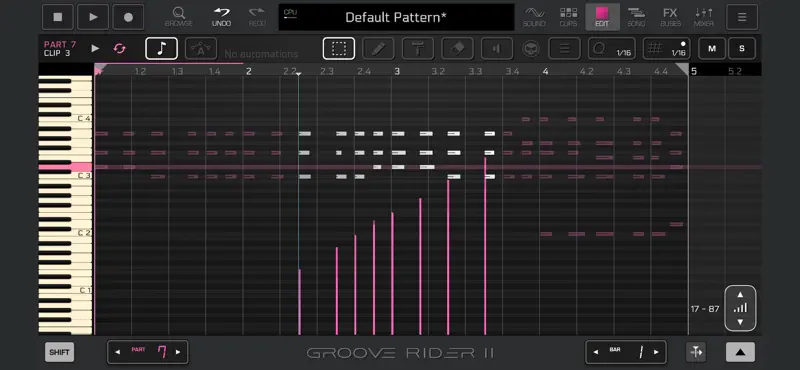Switch to automation edit mode
This screenshot has width=800, height=370.
(201, 48)
